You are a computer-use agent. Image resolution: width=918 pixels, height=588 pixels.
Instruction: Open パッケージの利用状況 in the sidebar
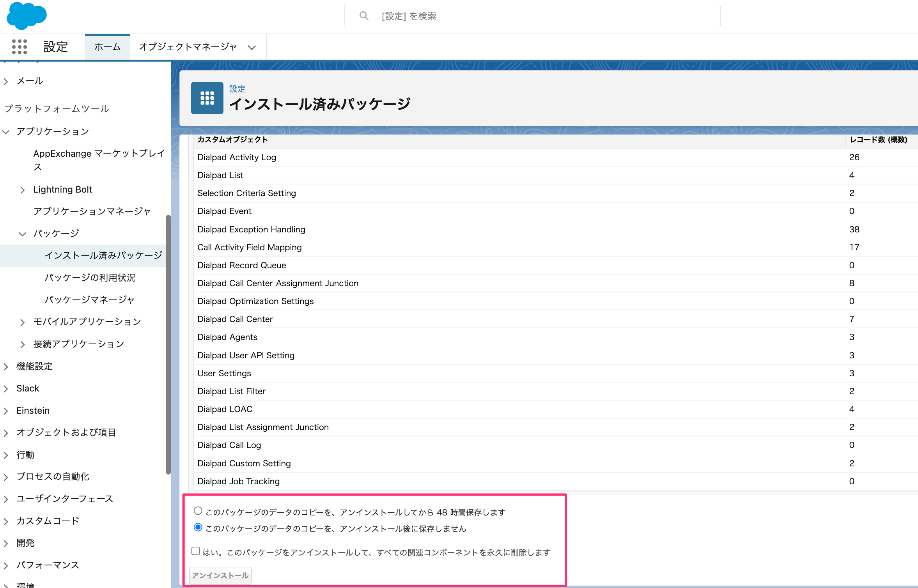[x=90, y=278]
